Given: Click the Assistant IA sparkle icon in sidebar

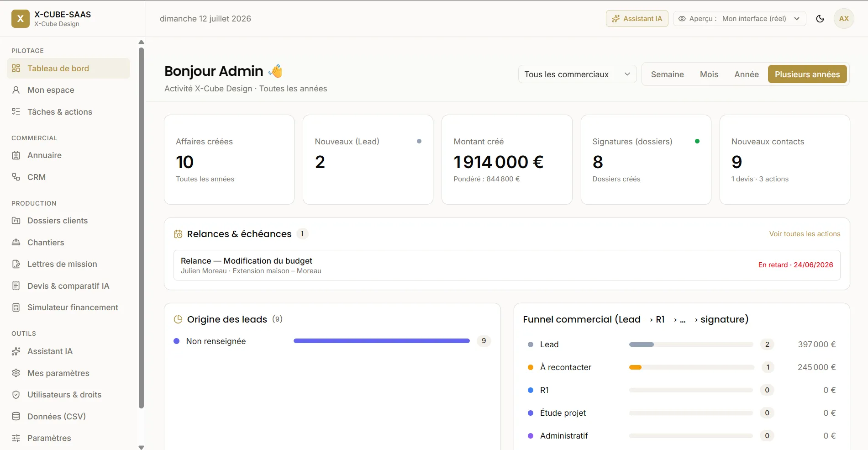Looking at the screenshot, I should coord(16,351).
